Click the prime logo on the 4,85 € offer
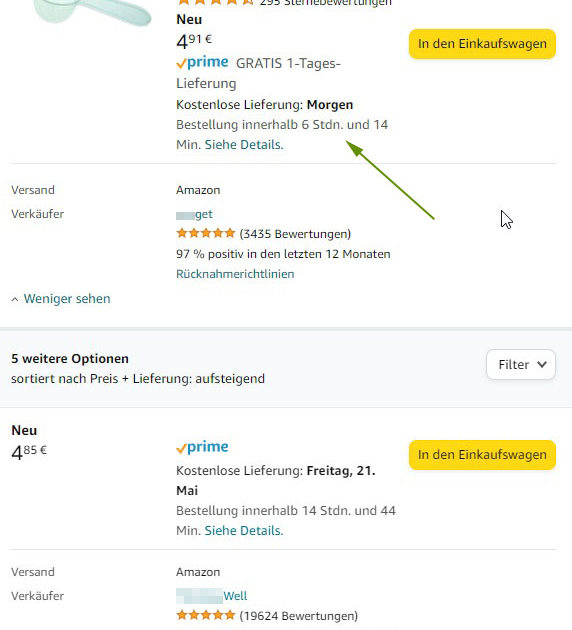572x630 pixels. coord(202,447)
